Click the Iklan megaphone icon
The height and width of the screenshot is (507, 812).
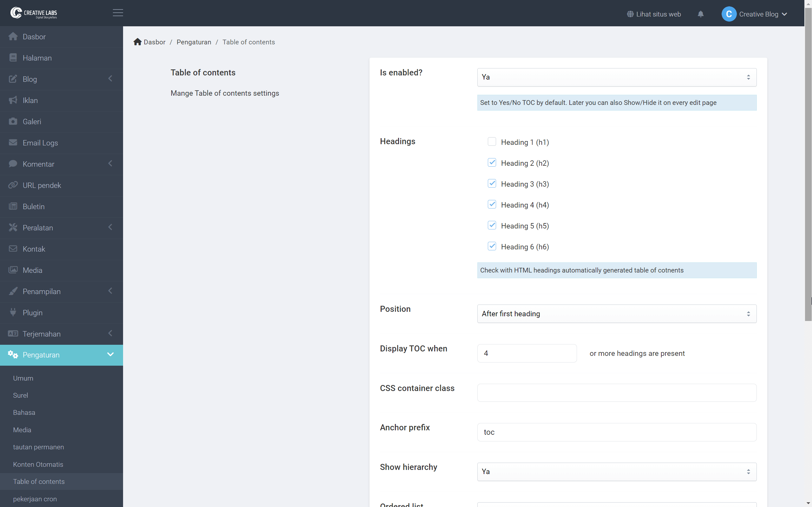pyautogui.click(x=13, y=100)
